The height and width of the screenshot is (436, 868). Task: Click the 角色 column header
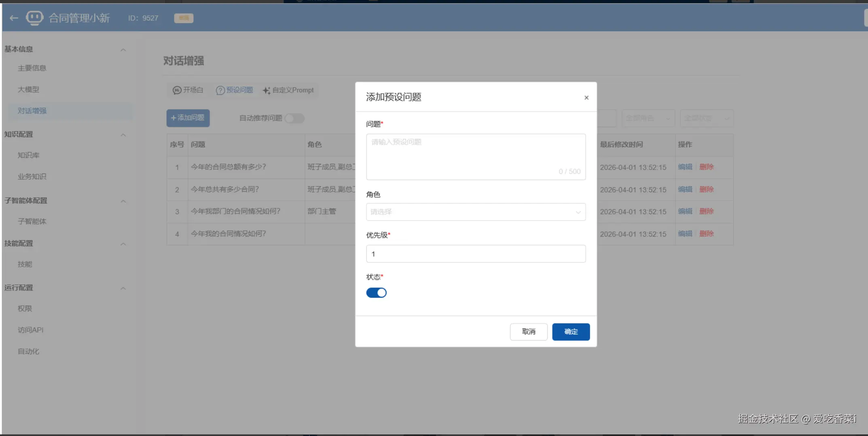pos(314,144)
